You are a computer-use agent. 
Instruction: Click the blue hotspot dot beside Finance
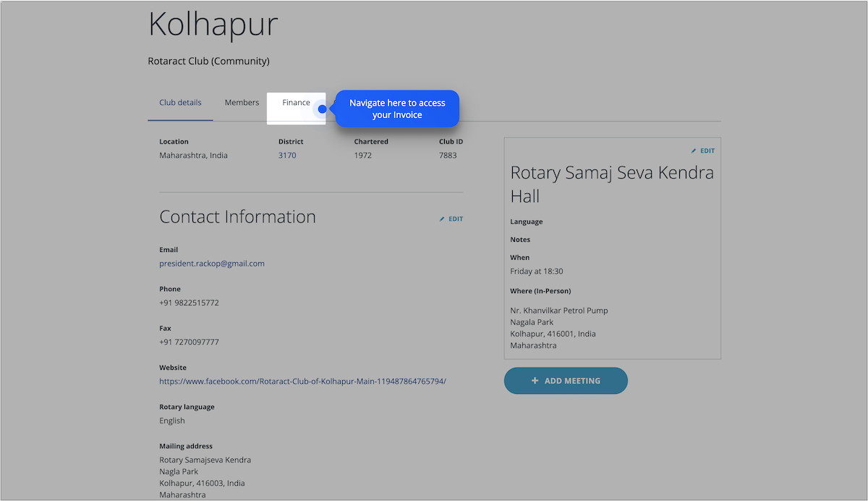323,109
